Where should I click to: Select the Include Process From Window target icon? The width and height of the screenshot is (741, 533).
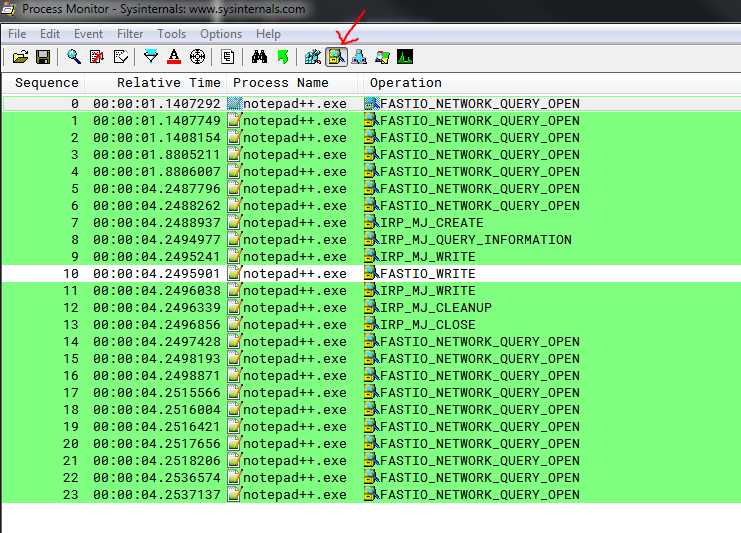[x=198, y=57]
